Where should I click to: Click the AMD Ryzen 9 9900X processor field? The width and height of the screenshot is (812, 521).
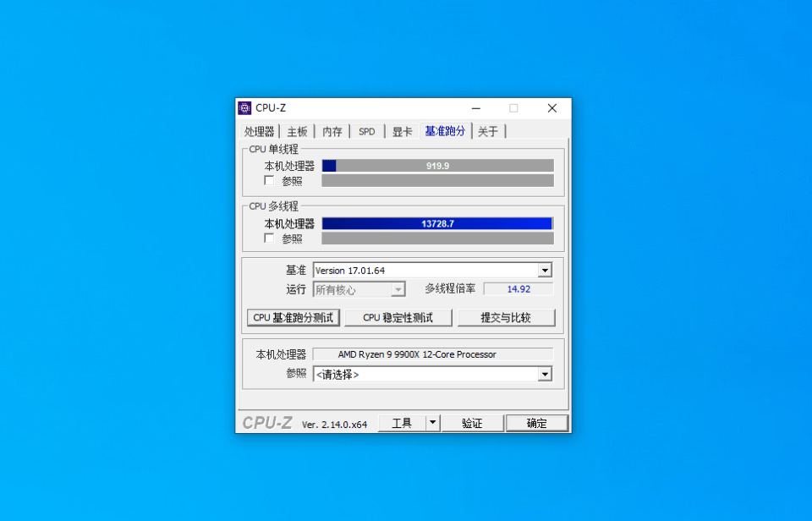(x=433, y=354)
